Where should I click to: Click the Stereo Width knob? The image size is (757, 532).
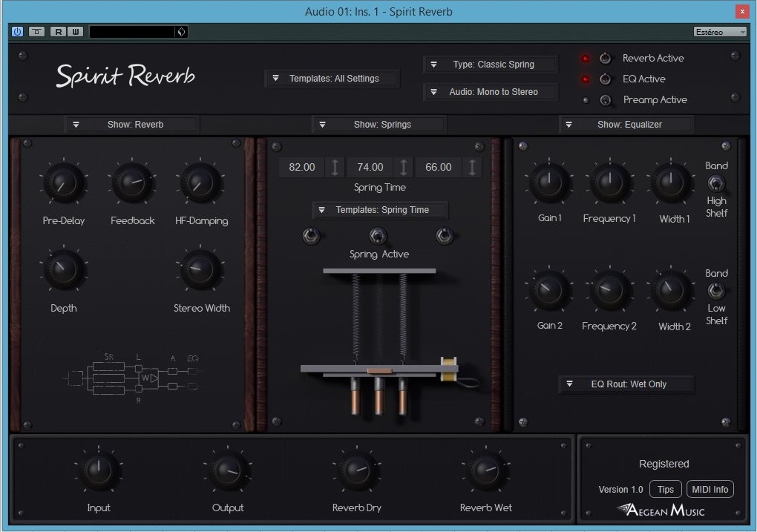pos(201,270)
